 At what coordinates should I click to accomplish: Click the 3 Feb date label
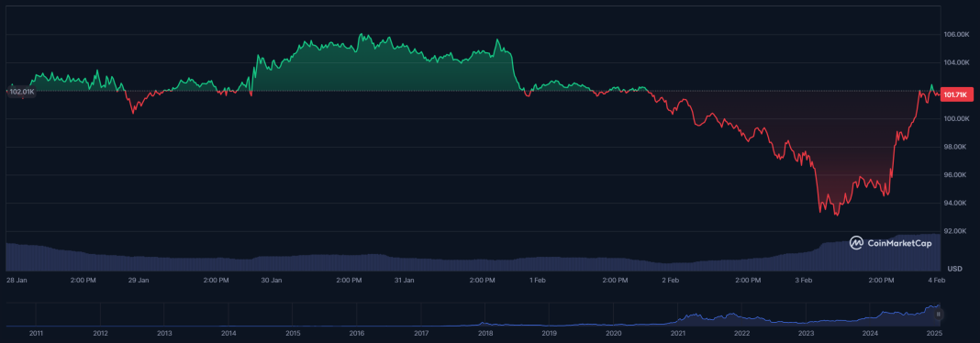pos(804,281)
